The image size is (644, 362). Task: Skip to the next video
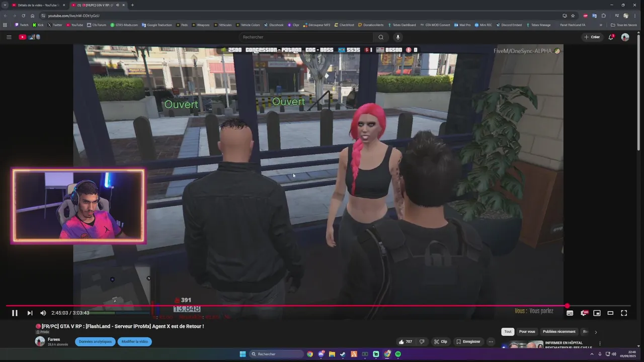(x=30, y=313)
